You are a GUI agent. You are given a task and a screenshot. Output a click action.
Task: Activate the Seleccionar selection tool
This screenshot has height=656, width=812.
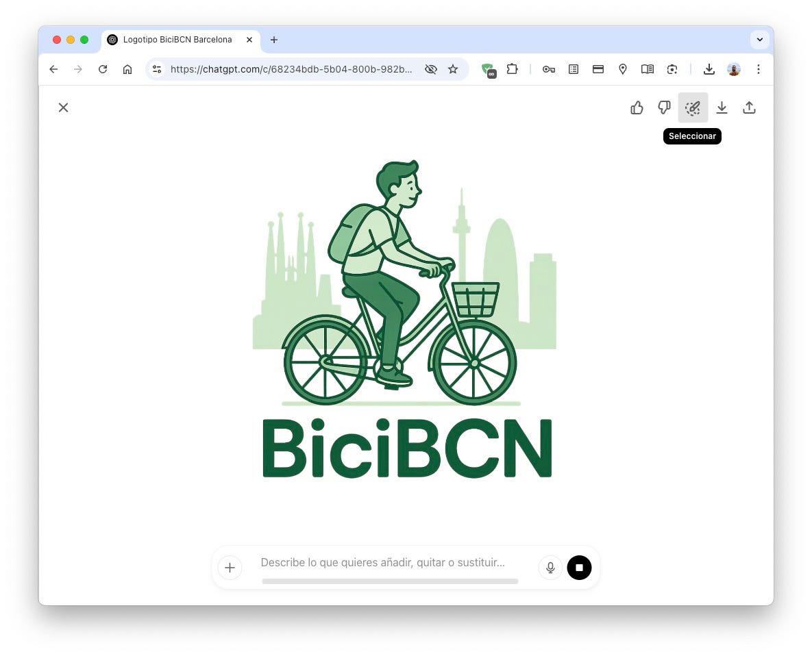[693, 108]
